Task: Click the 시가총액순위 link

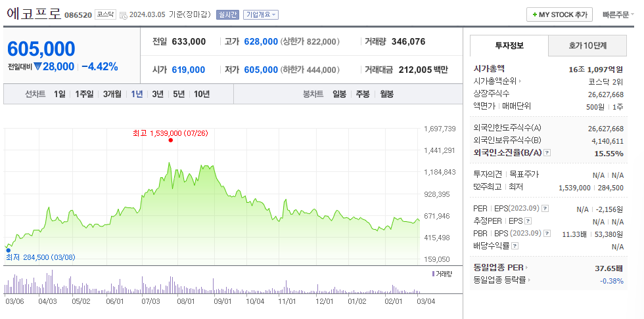Action: coord(495,81)
